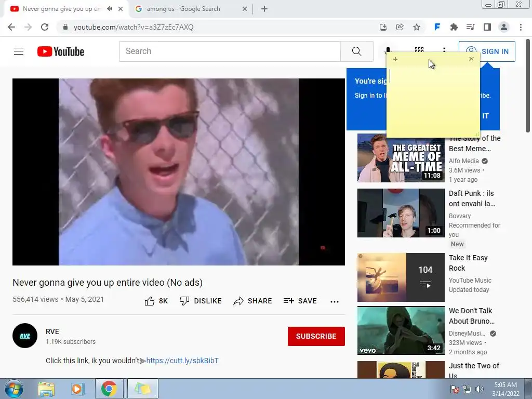Click the YouTube logo
Viewport: 532px width, 399px height.
pos(61,51)
